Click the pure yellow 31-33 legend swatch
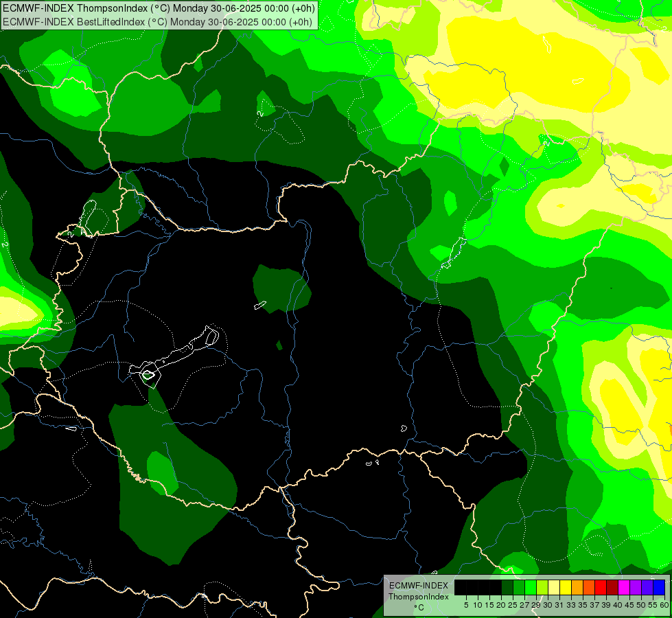Screen dimensions: 672x618 pyautogui.click(x=566, y=587)
